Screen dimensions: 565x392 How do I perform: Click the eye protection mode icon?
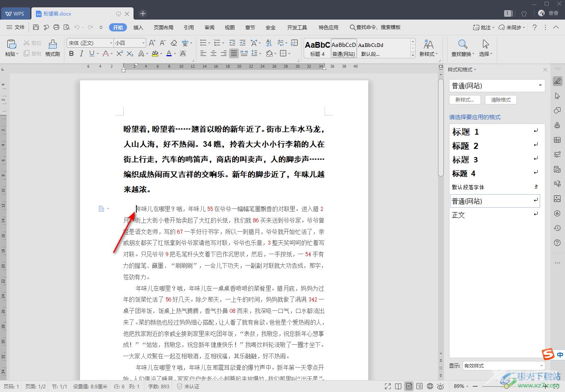(x=440, y=386)
